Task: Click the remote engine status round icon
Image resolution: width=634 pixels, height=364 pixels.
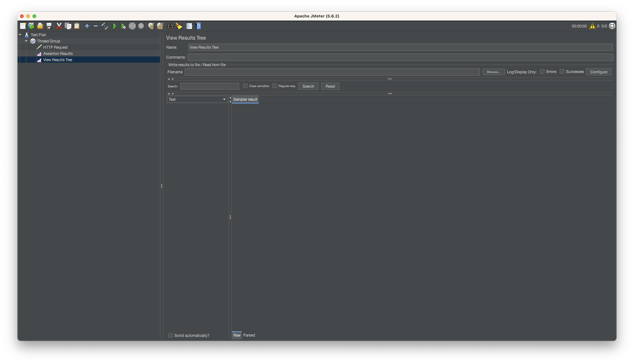Action: (612, 26)
